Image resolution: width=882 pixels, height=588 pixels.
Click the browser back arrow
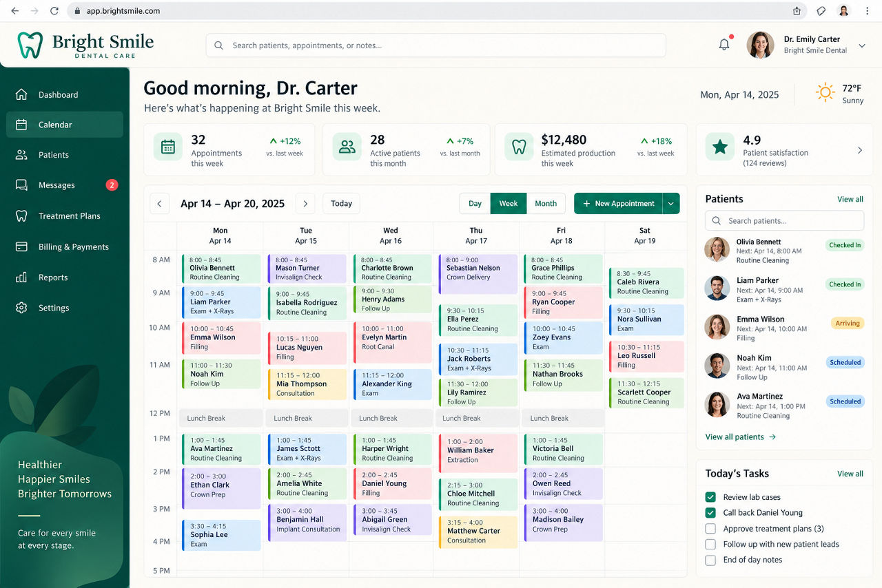pos(14,11)
